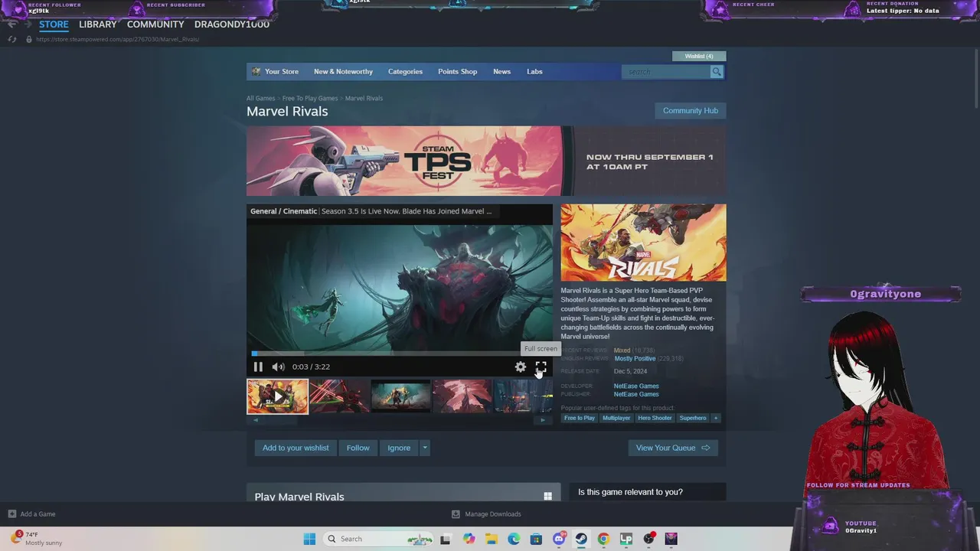This screenshot has height=551, width=980.
Task: Open Points Shop tab
Action: click(457, 71)
